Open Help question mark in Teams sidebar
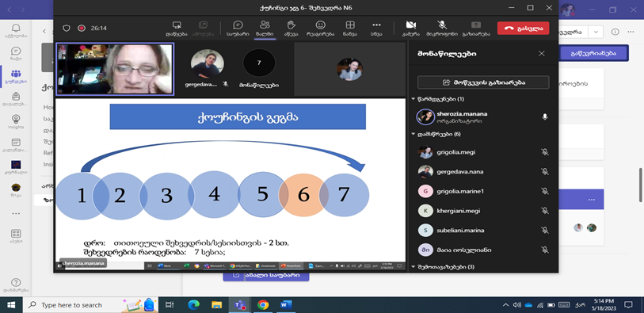The height and width of the screenshot is (313, 644). pyautogui.click(x=16, y=284)
